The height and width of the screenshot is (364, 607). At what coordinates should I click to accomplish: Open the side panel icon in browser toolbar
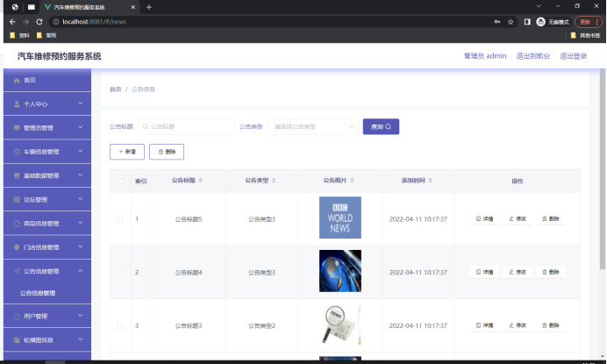point(527,22)
